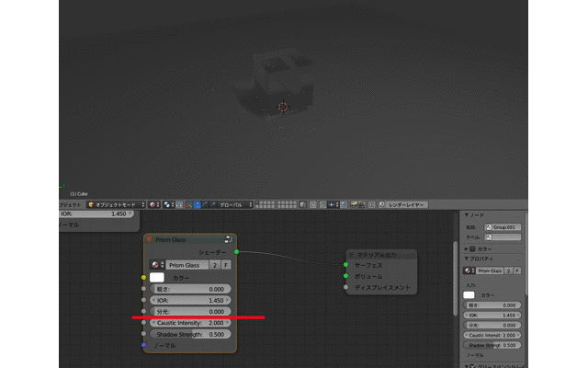Click the Surface input socket on Material Output
The width and height of the screenshot is (588, 368).
pos(346,264)
